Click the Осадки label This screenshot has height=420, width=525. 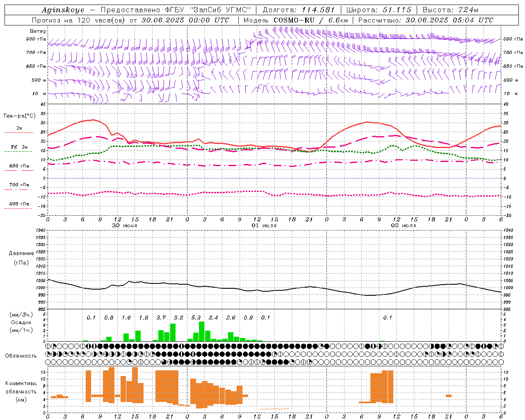[x=21, y=322]
